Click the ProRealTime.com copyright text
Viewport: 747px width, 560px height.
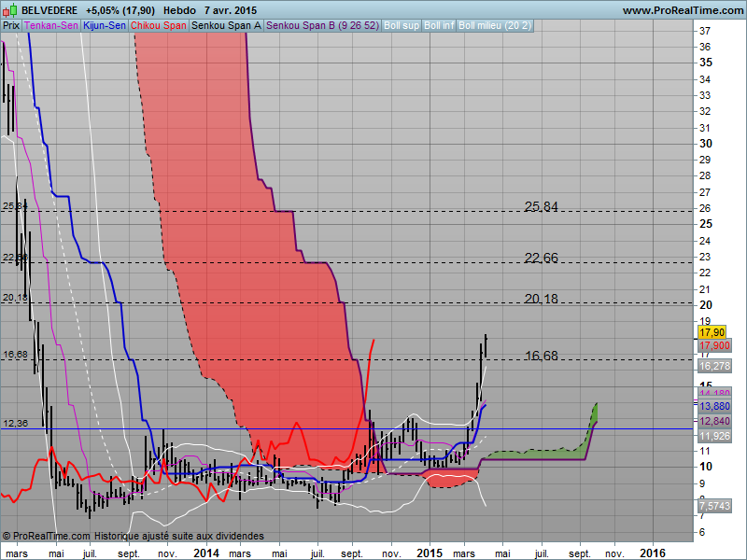point(46,536)
